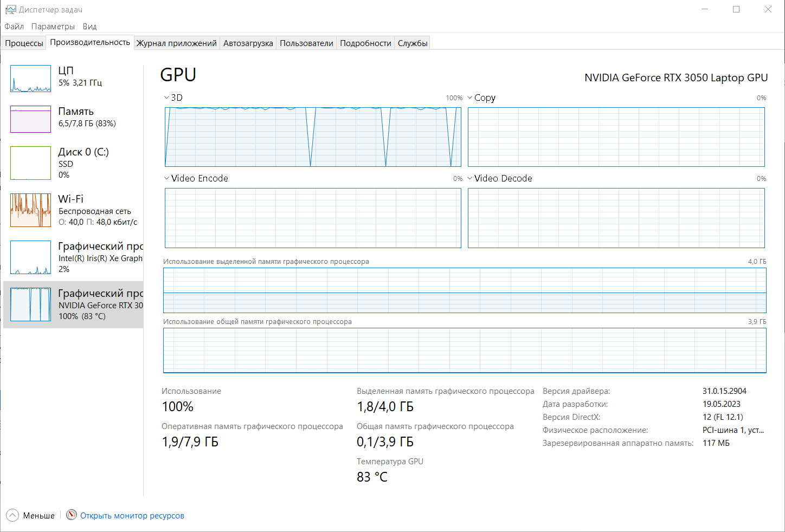Click the 3D usage graph
Viewport: 785px width, 532px height.
(313, 137)
